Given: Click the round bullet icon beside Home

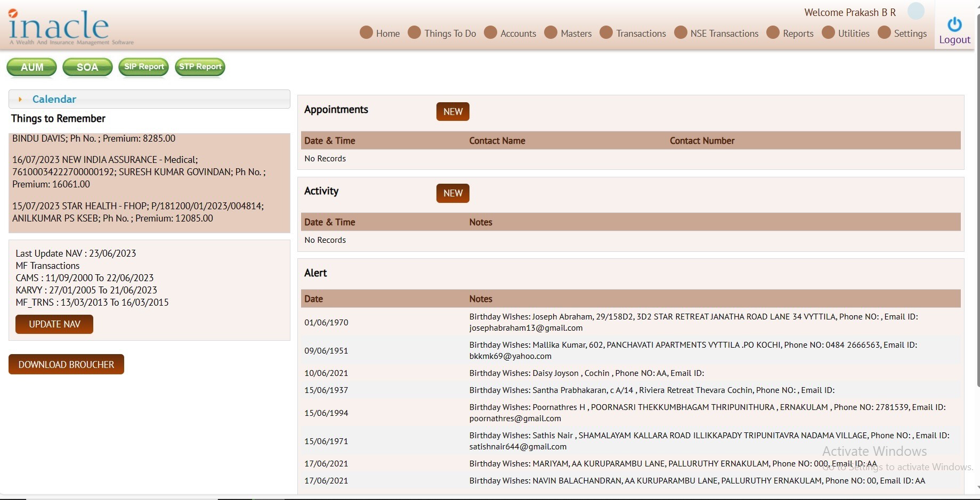Looking at the screenshot, I should click(x=366, y=32).
